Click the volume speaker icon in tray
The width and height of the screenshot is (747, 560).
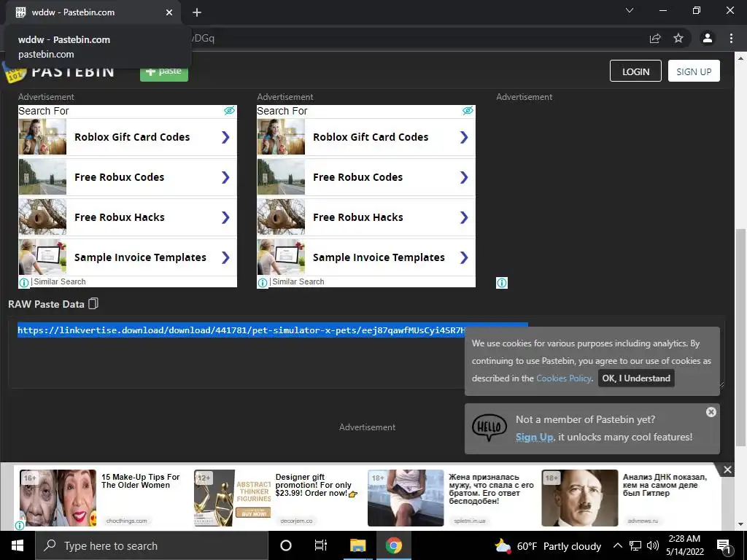(653, 545)
